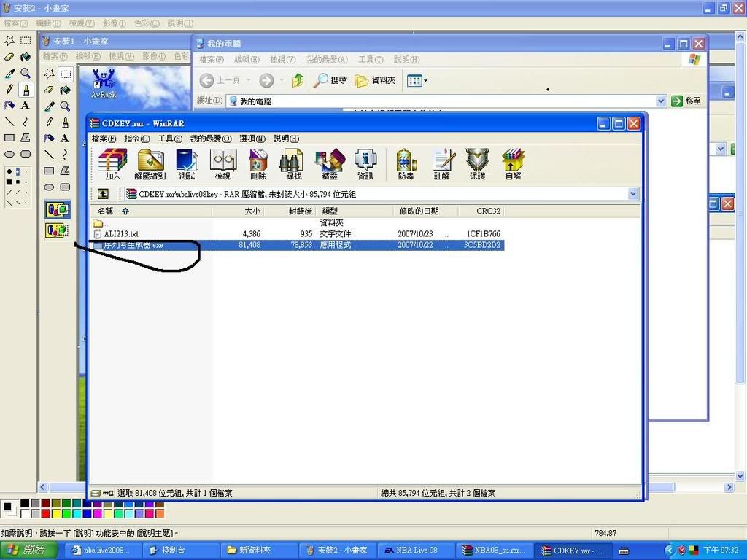
Task: Toggle the 資料夾 (Folders) pane in 我的電腦
Action: [x=376, y=80]
